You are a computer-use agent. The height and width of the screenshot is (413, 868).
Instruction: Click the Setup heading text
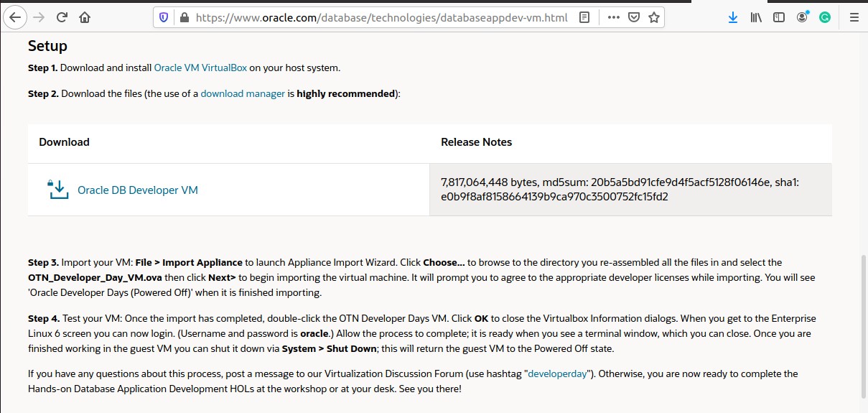pos(47,46)
